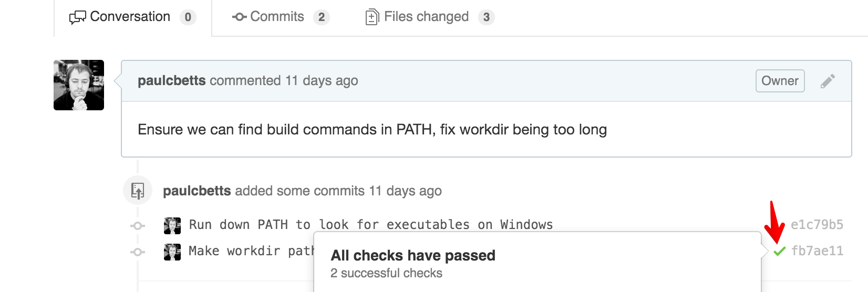This screenshot has height=292, width=868.
Task: Click the Commits tab icon
Action: coord(239,17)
